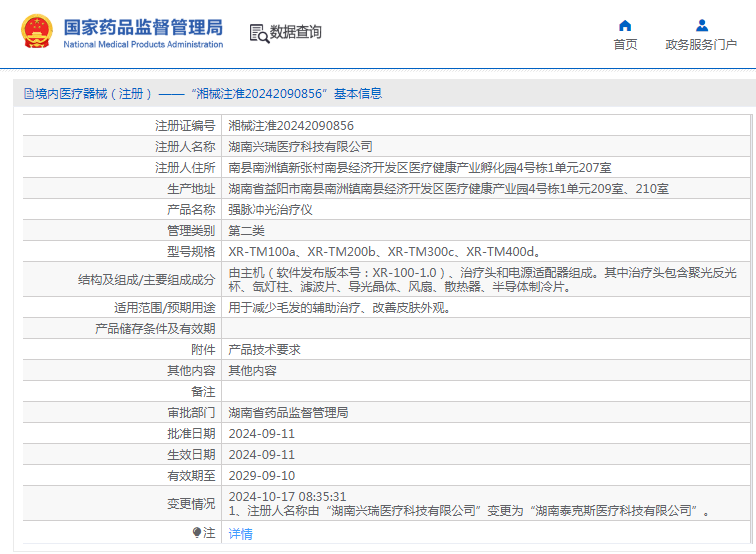756x554 pixels.
Task: Click the 型号规格 row label
Action: [x=191, y=252]
